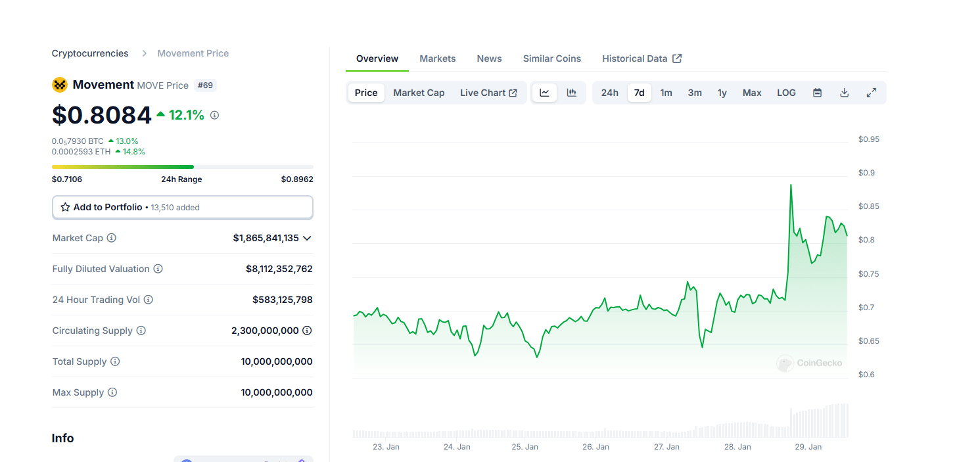Screen dimensions: 980x462
Task: Switch to candlestick chart view icon
Action: [572, 93]
